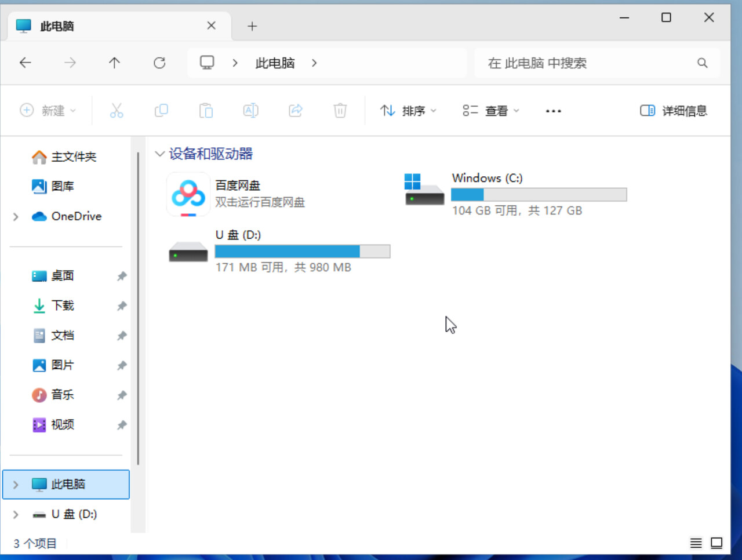Click the pin icon beside 文档
The width and height of the screenshot is (742, 560).
122,335
